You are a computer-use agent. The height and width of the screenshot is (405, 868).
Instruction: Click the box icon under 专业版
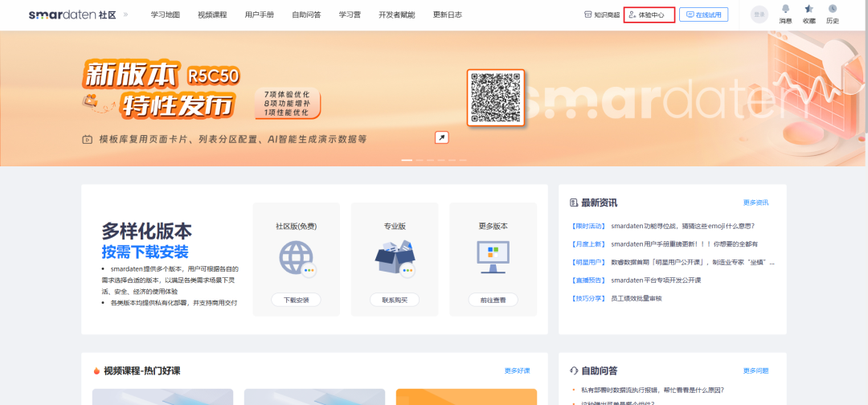[x=395, y=258]
